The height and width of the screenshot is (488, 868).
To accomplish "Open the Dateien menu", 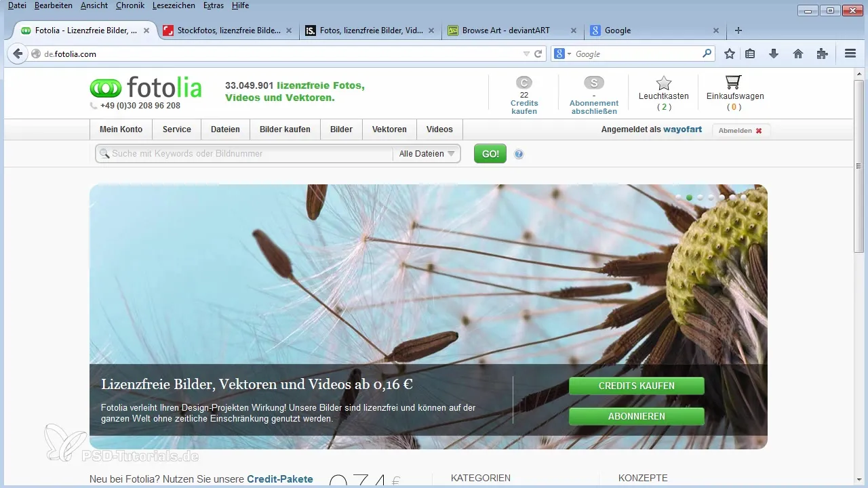I will [225, 129].
